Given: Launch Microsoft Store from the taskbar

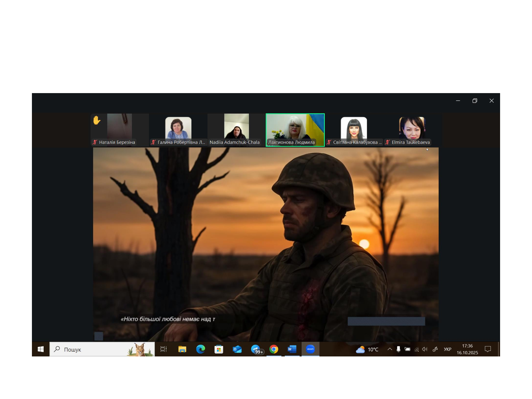Looking at the screenshot, I should [x=219, y=349].
